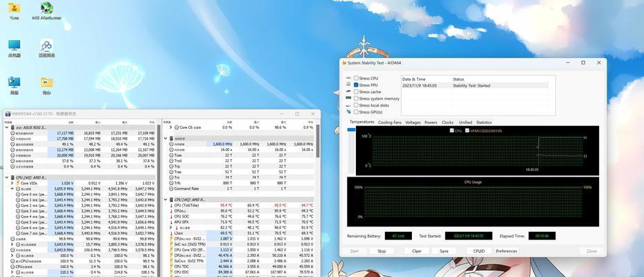
Task: Click the left pane vertical scrollbar in HWiNFO64
Action: (x=159, y=201)
